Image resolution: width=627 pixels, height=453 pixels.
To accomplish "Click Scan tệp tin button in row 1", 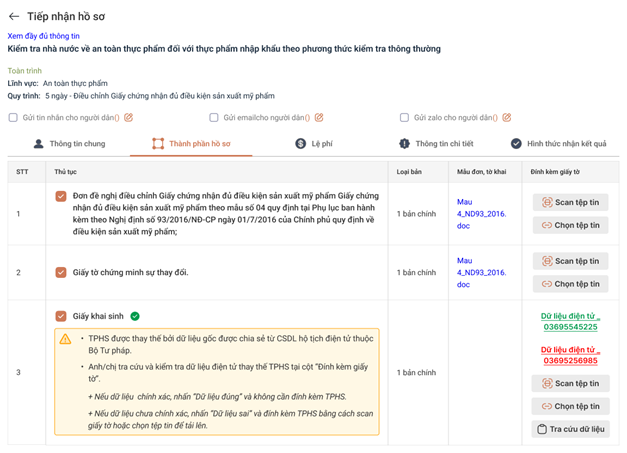I will [571, 202].
